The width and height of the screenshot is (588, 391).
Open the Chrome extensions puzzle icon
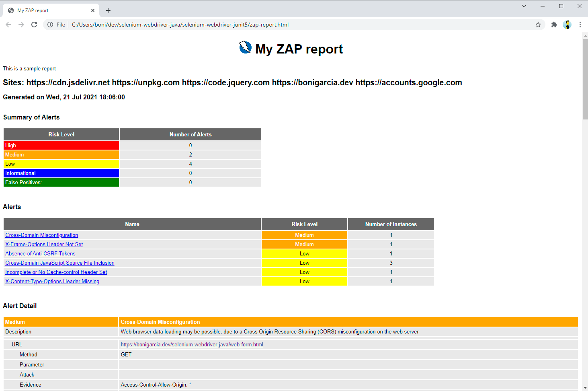coord(554,25)
